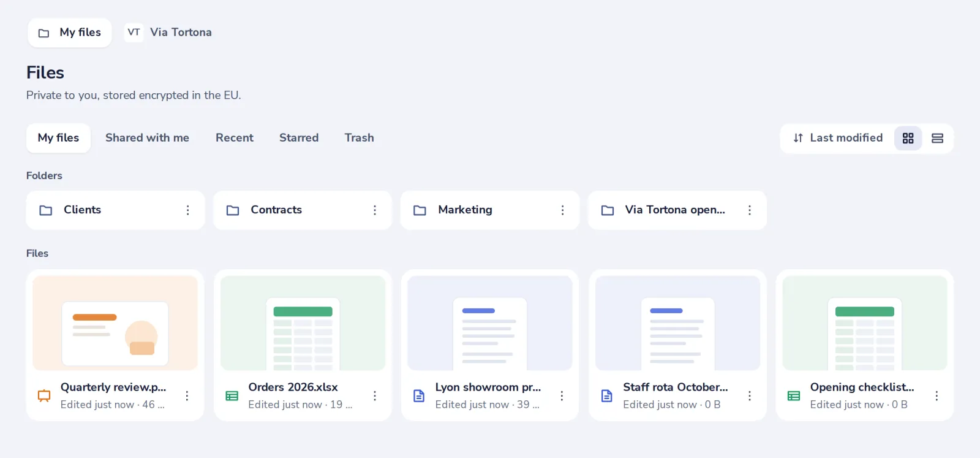This screenshot has height=458, width=980.
Task: Click the My files breadcrumb button
Action: click(70, 32)
